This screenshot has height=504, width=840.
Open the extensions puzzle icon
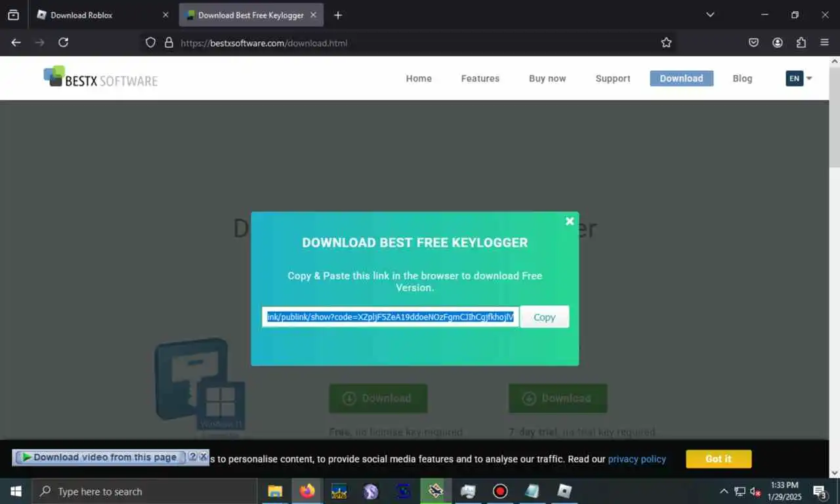point(801,43)
